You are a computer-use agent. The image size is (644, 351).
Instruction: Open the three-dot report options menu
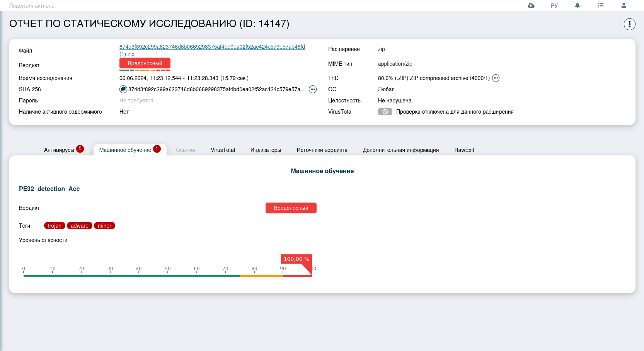tap(629, 24)
